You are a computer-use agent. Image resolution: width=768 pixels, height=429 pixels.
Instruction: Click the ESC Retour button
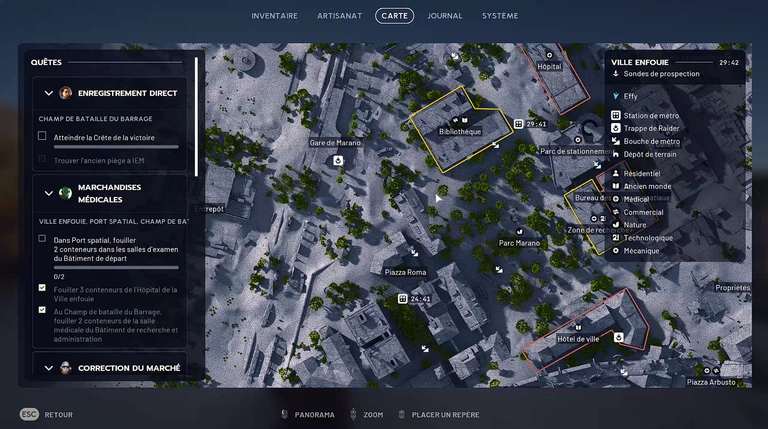pos(47,414)
